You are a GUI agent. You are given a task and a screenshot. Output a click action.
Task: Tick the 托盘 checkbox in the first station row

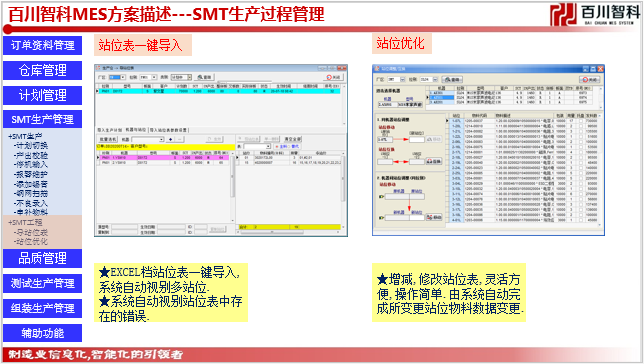[x=580, y=121]
